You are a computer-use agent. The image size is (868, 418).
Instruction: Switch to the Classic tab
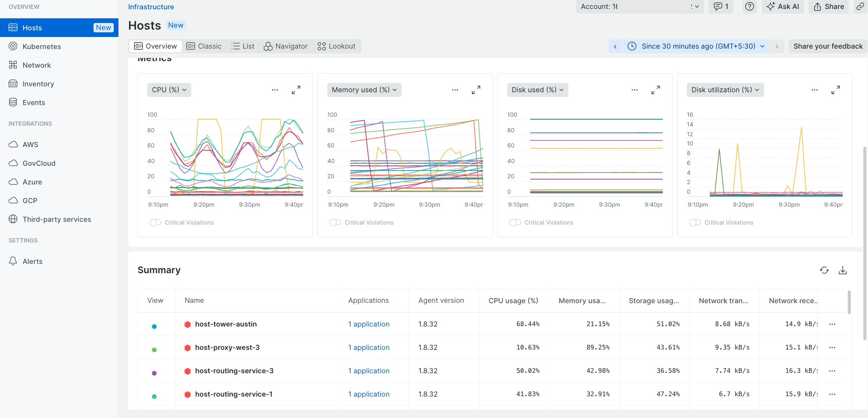[x=204, y=46]
